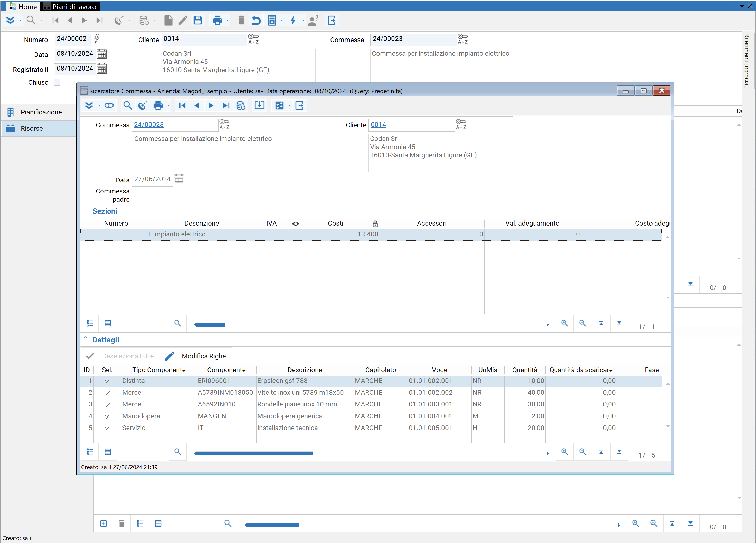756x543 pixels.
Task: Click the exit icon in Ricercatore toolbar
Action: 299,106
